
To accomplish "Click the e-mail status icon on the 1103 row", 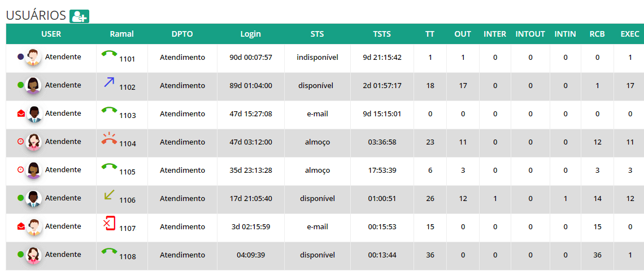I will [x=21, y=114].
